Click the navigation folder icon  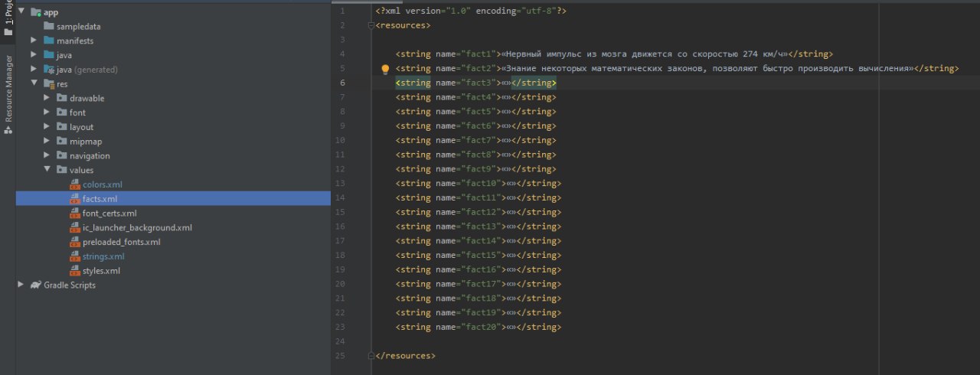point(62,155)
